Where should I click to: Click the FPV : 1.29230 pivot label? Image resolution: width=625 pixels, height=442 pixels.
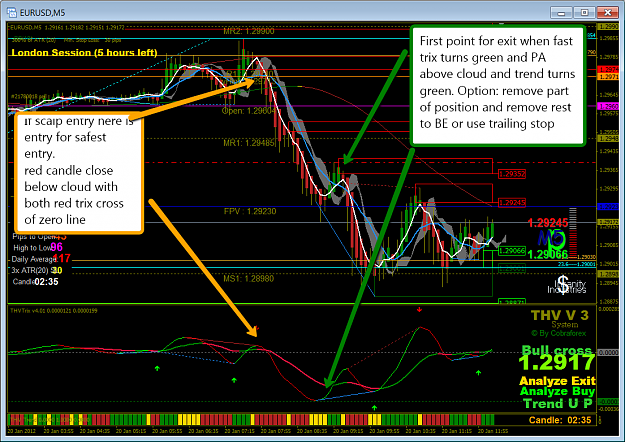point(250,211)
